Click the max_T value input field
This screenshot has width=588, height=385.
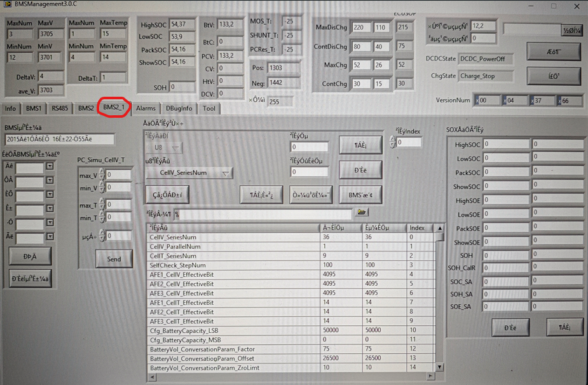pos(118,205)
